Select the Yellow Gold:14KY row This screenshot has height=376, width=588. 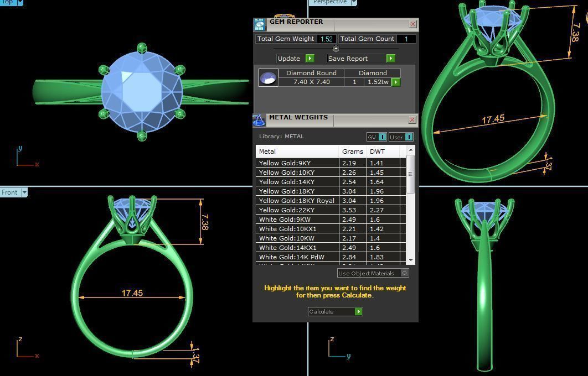point(331,182)
